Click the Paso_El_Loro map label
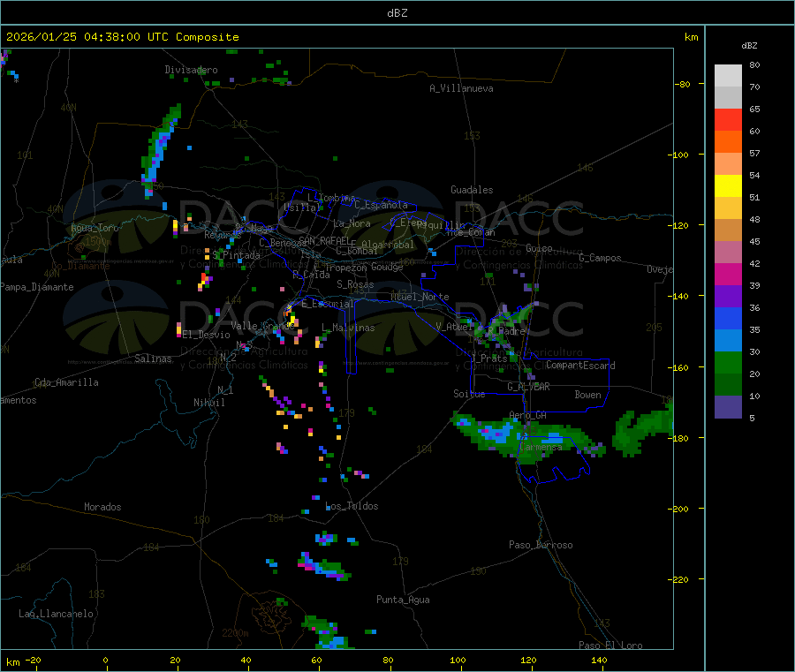 click(611, 646)
